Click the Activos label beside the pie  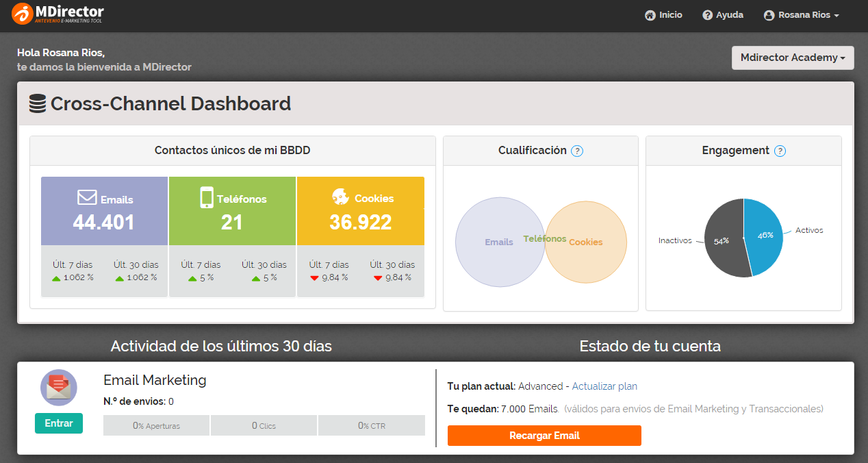click(809, 230)
